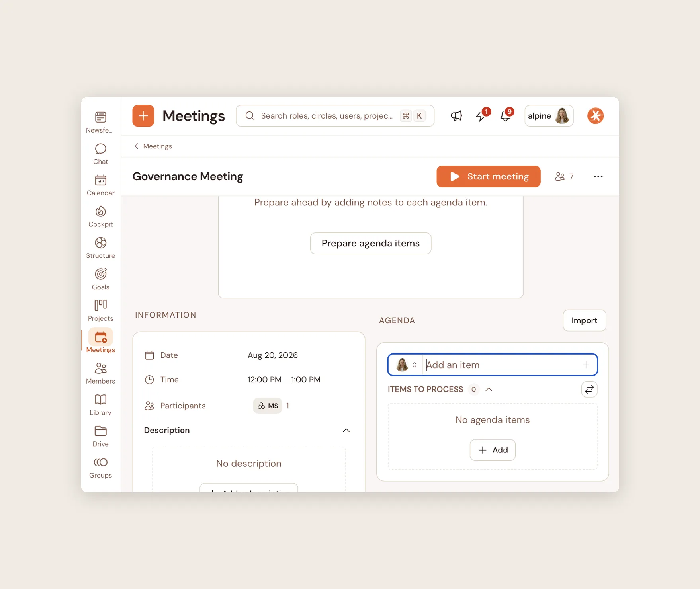Collapse the Items to Process section
The width and height of the screenshot is (700, 589).
(x=489, y=389)
